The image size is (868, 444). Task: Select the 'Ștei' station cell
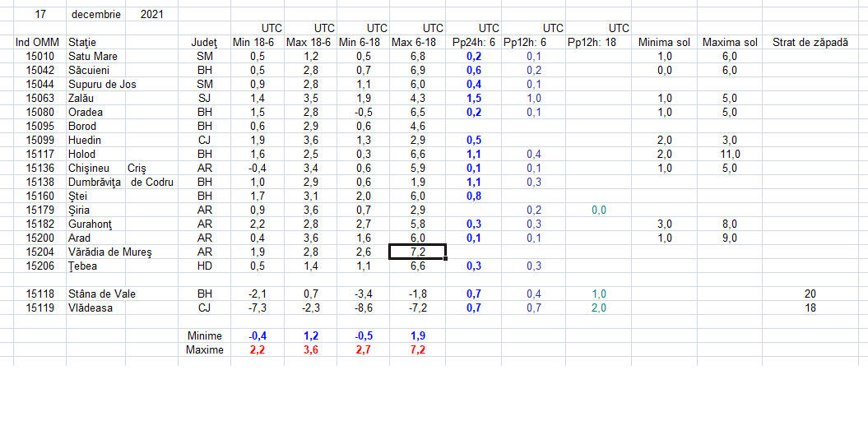point(95,197)
